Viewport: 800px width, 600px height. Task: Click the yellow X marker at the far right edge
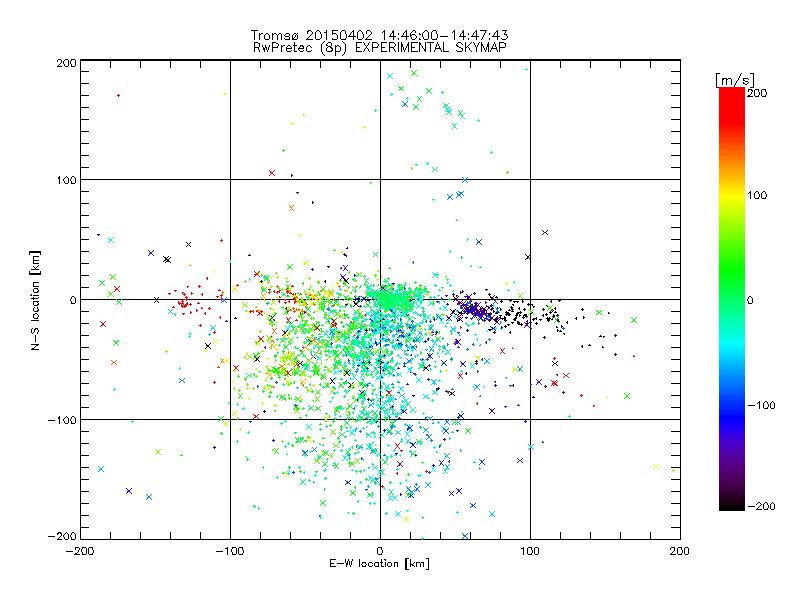[656, 466]
